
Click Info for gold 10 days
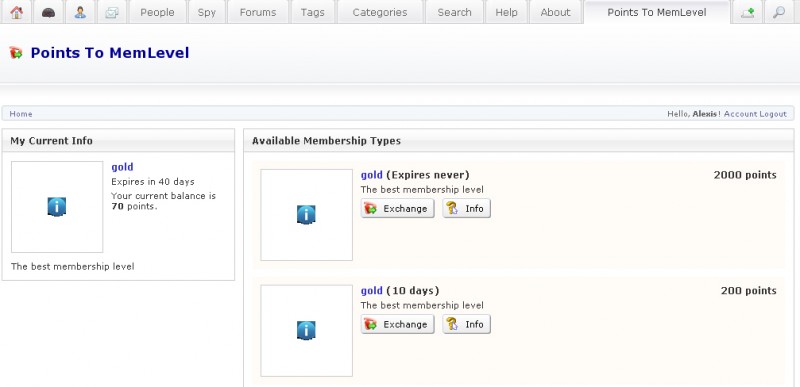466,324
